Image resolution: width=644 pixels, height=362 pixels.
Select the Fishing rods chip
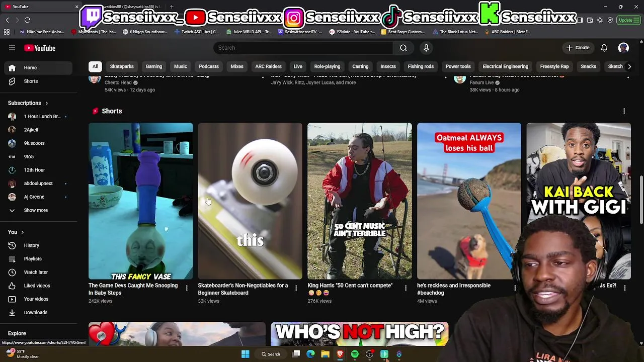click(x=421, y=66)
